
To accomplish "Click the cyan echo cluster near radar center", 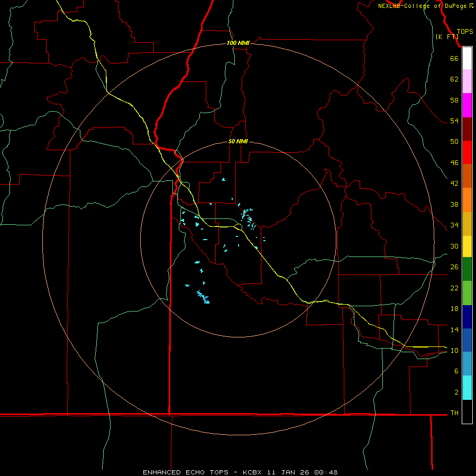I will (x=248, y=217).
